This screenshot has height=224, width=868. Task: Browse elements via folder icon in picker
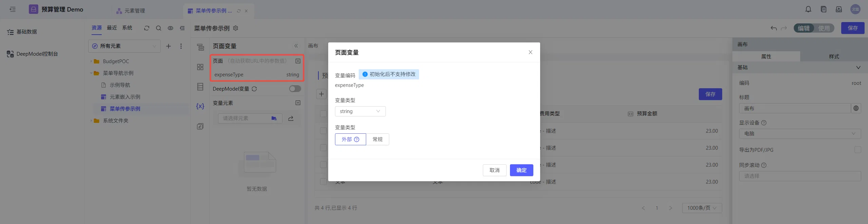point(274,118)
